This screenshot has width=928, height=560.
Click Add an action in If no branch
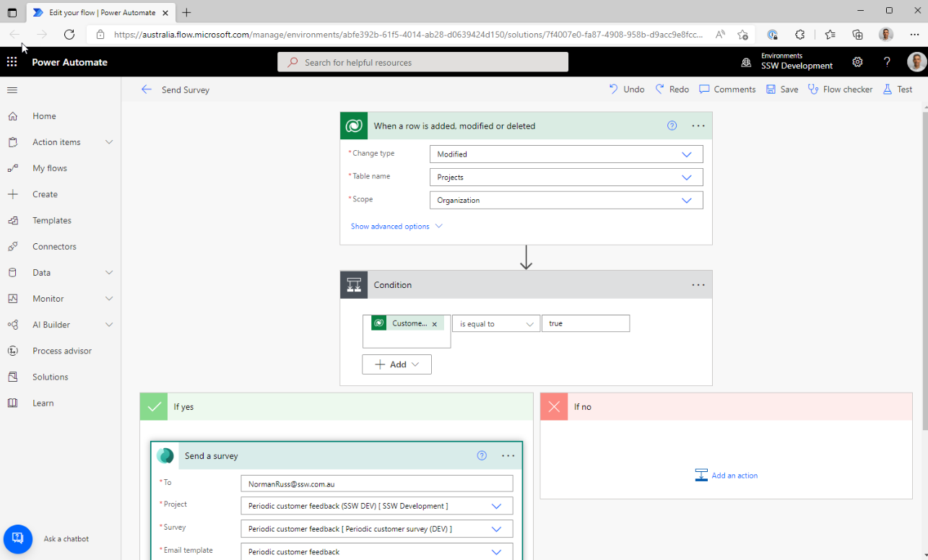tap(726, 476)
